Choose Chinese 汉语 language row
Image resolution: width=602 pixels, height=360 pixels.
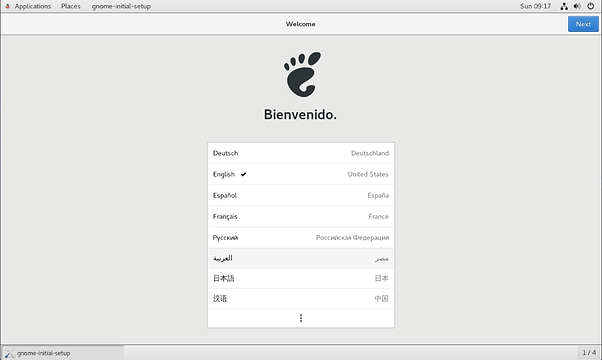(301, 299)
